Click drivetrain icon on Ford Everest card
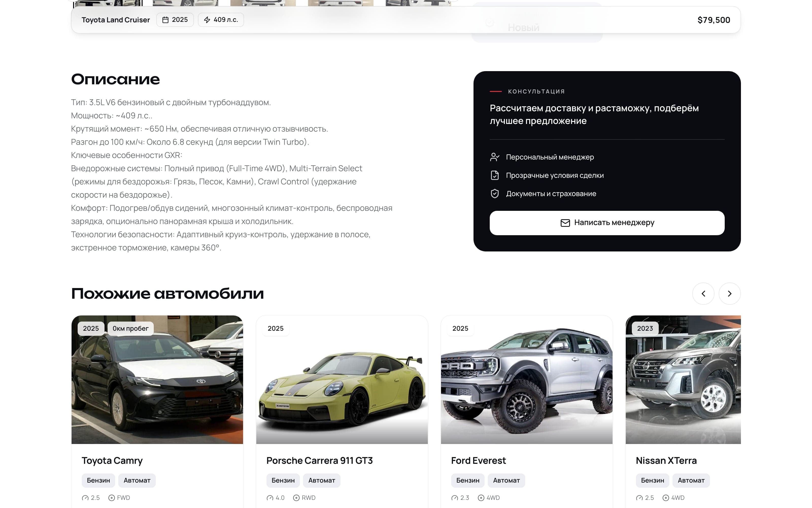812x508 pixels. (481, 498)
